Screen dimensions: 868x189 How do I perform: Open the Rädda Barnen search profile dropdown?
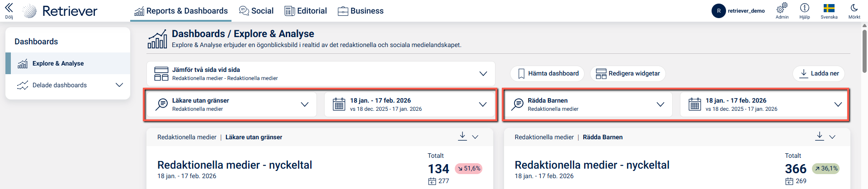point(660,104)
